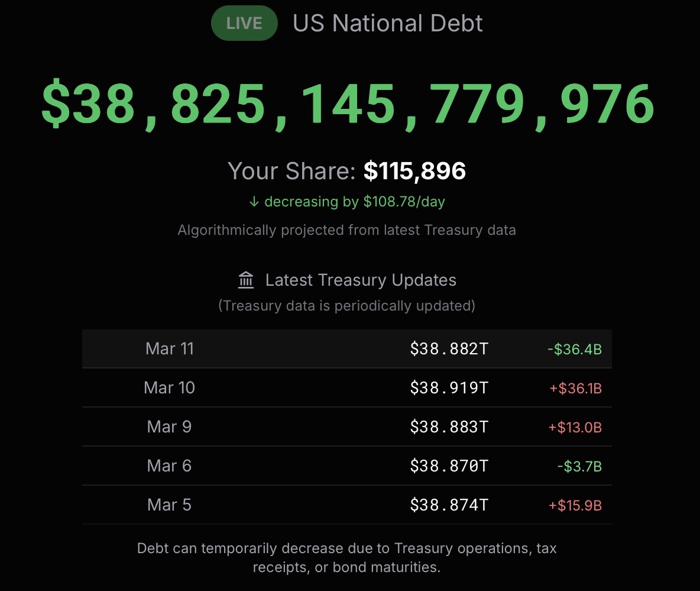The height and width of the screenshot is (591, 700).
Task: Click the +$36.1B change value
Action: pyautogui.click(x=575, y=389)
